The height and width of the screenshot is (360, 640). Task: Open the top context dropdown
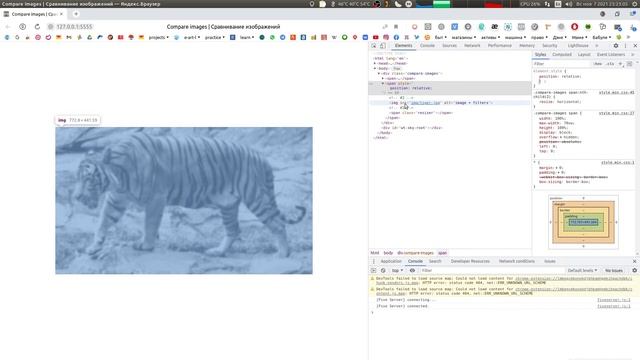pyautogui.click(x=397, y=271)
